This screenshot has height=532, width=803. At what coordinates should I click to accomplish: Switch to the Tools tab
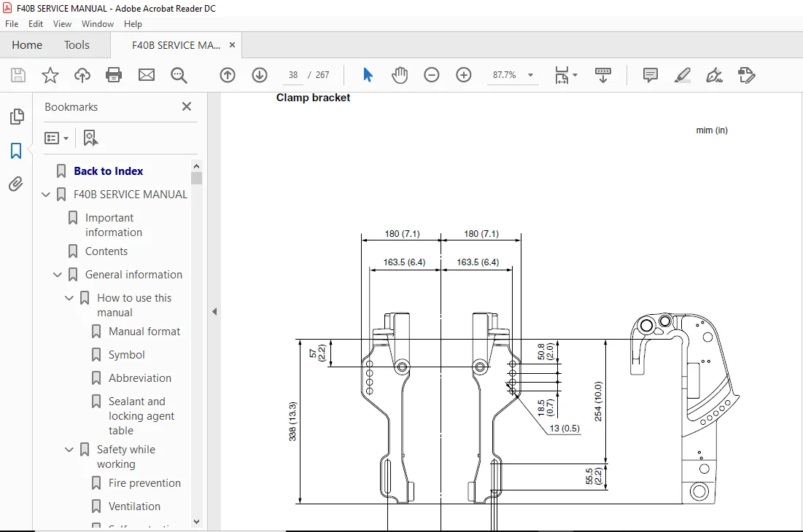click(77, 45)
